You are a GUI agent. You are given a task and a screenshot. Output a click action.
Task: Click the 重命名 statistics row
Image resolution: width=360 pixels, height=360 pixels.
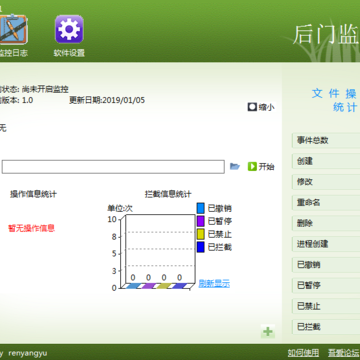pyautogui.click(x=326, y=202)
